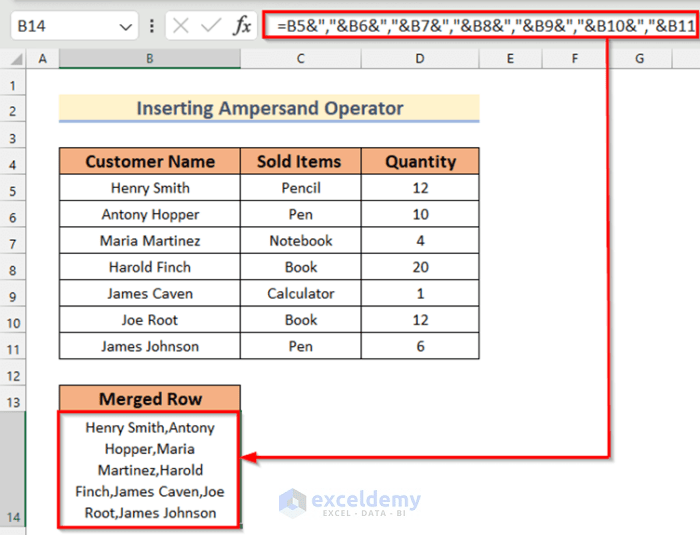Click the formula bar divider dots icon
This screenshot has height=535, width=700.
(x=152, y=26)
